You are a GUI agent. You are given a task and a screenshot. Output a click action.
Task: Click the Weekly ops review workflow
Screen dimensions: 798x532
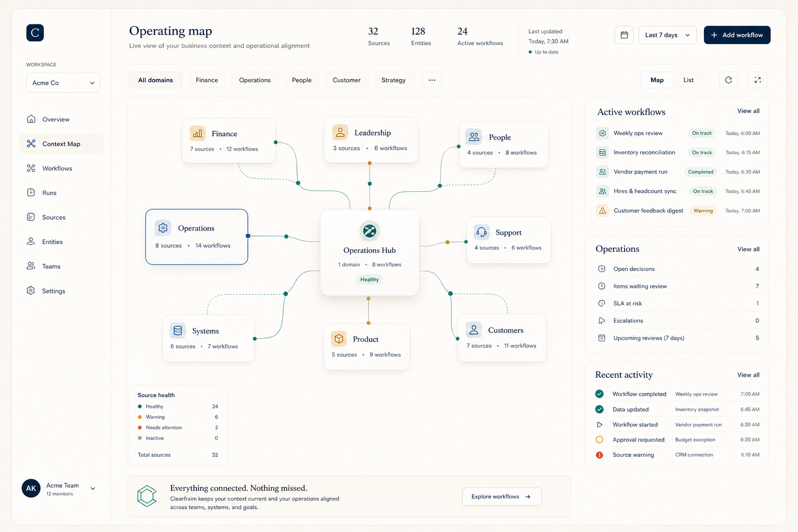coord(677,133)
